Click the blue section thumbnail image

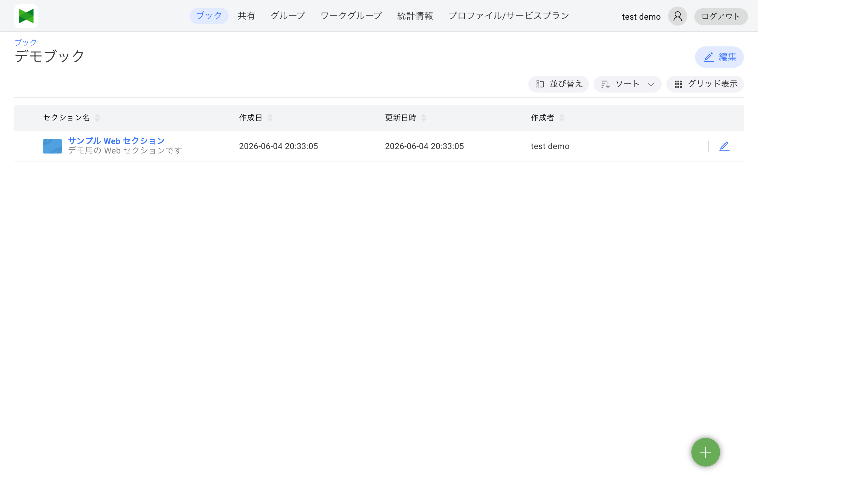click(52, 146)
